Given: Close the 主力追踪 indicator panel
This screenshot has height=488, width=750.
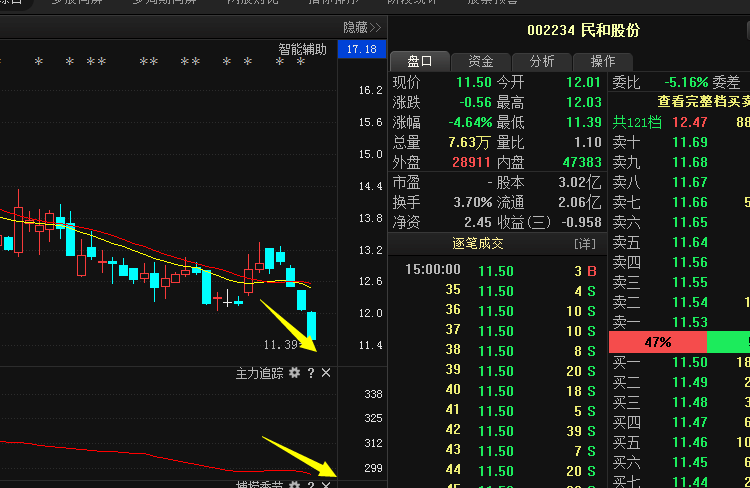Looking at the screenshot, I should (326, 373).
